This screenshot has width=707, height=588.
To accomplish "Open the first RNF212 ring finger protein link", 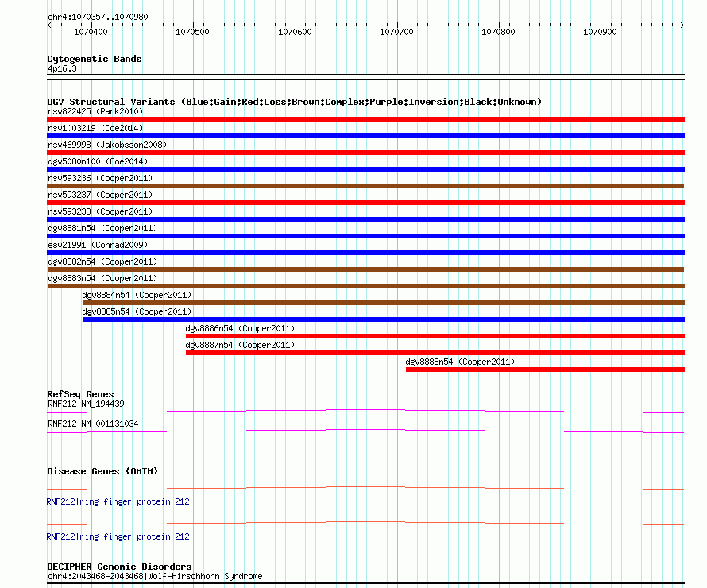I will click(x=118, y=501).
